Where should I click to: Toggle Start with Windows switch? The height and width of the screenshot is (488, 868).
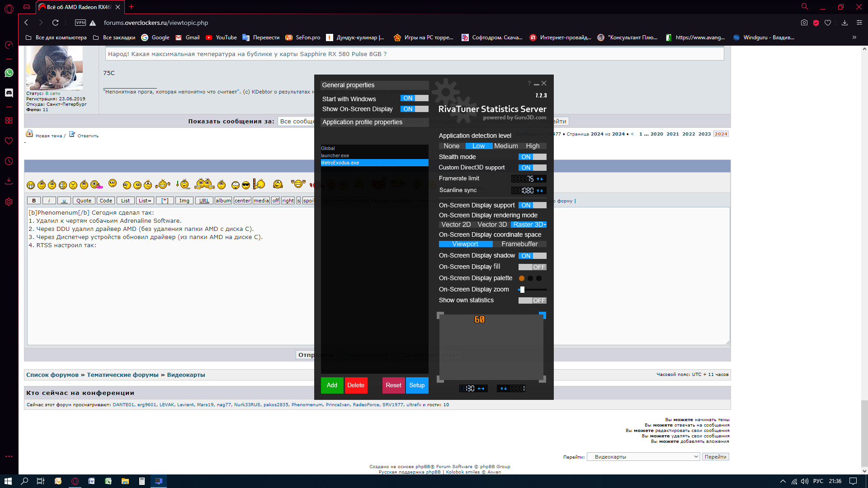[x=414, y=98]
